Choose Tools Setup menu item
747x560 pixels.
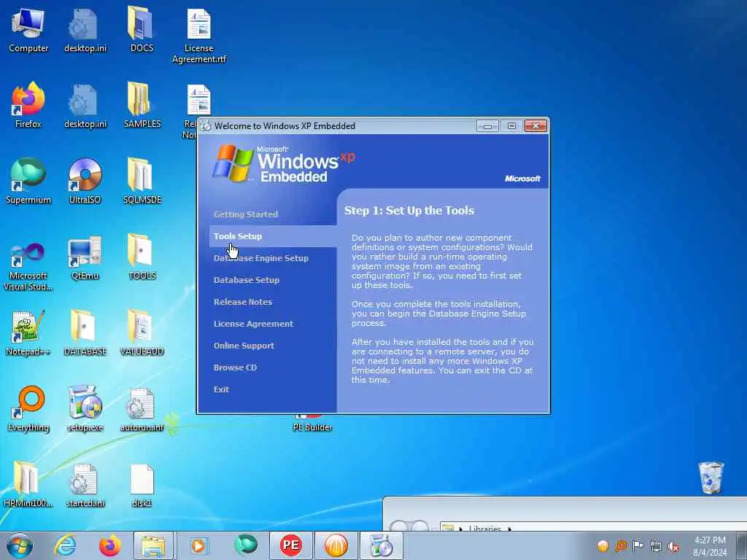[x=238, y=236]
